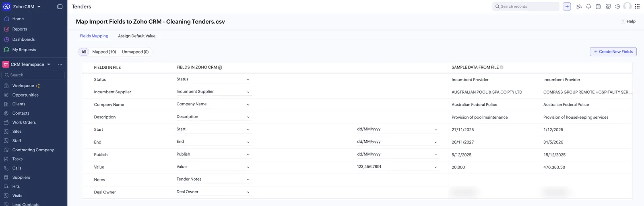Open the calendar icon in top bar

pyautogui.click(x=598, y=6)
